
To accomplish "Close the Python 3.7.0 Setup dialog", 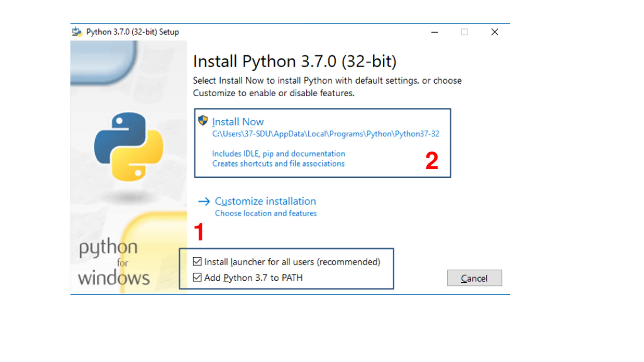I will click(495, 32).
